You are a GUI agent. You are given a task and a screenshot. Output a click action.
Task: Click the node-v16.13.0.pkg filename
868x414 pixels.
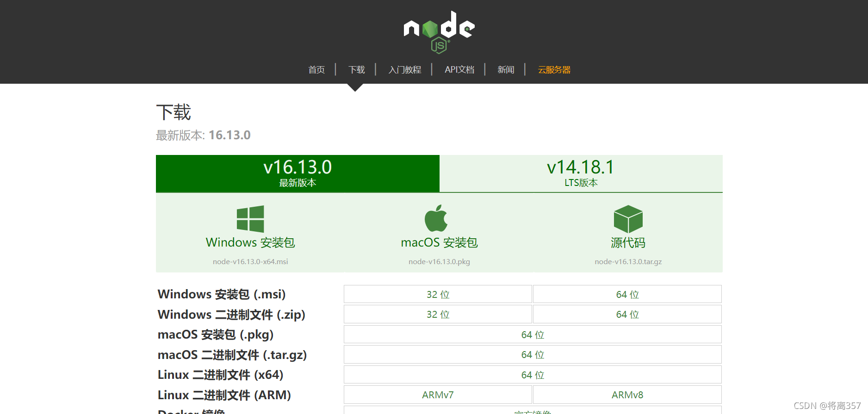439,262
